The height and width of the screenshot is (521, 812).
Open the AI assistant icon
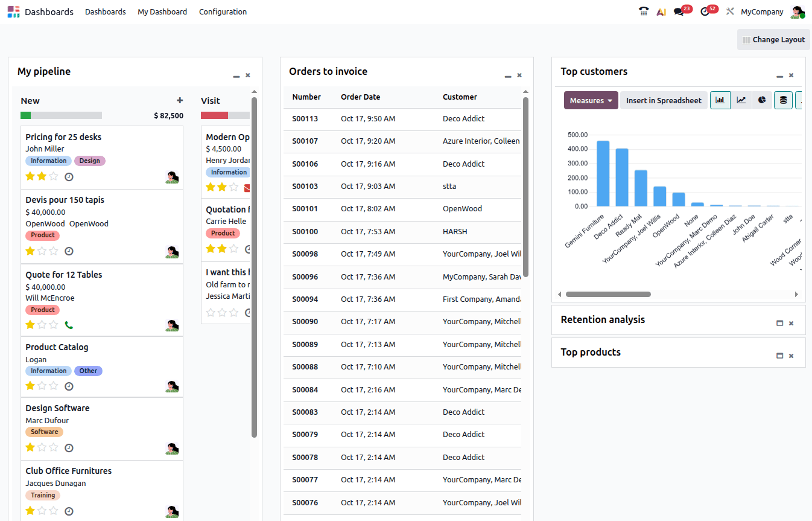pos(661,11)
